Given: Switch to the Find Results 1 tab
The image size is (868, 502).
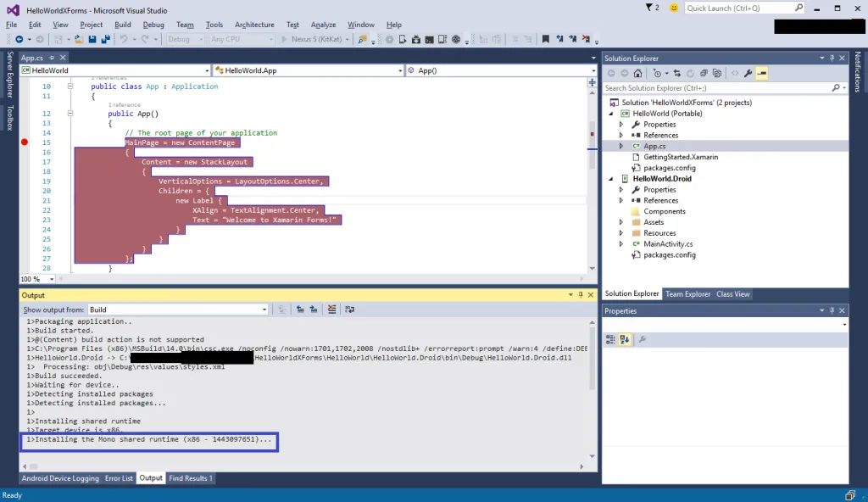Looking at the screenshot, I should click(x=191, y=478).
